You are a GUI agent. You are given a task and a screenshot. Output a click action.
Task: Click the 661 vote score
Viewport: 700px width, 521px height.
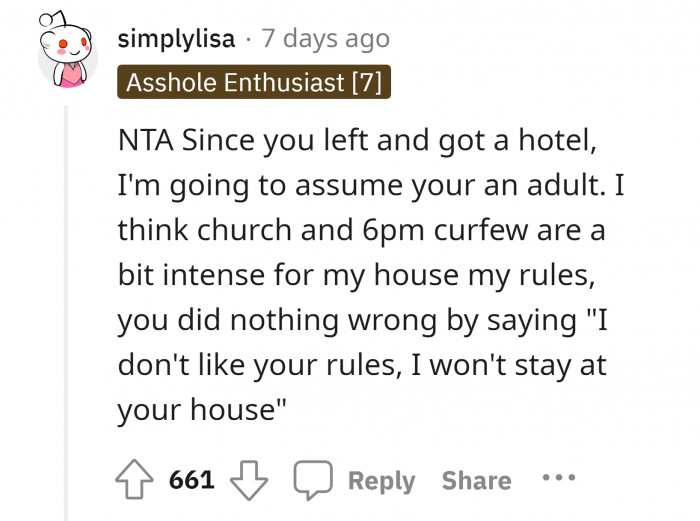click(192, 480)
